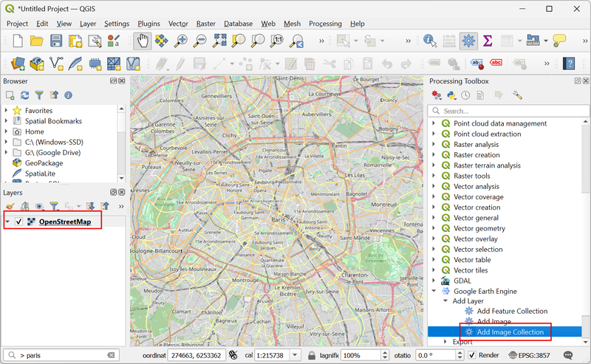Click the Zoom In magnifier tool

[180, 41]
